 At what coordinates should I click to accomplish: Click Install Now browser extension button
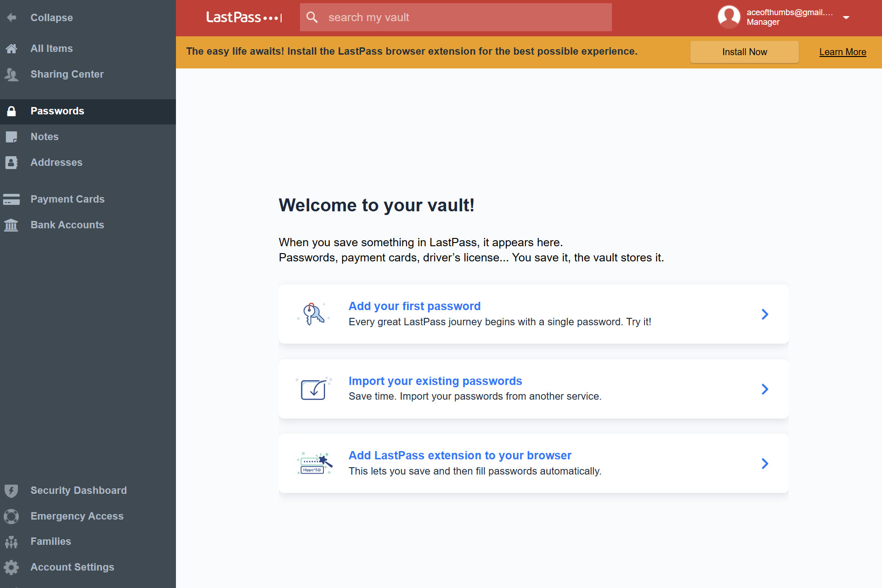pyautogui.click(x=744, y=52)
